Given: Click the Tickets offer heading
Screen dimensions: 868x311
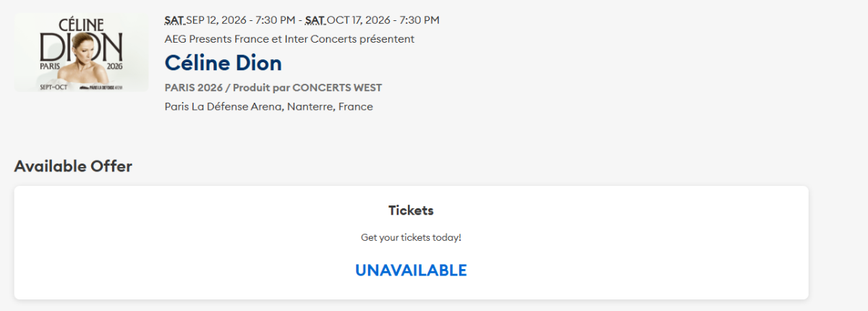Looking at the screenshot, I should pyautogui.click(x=411, y=210).
